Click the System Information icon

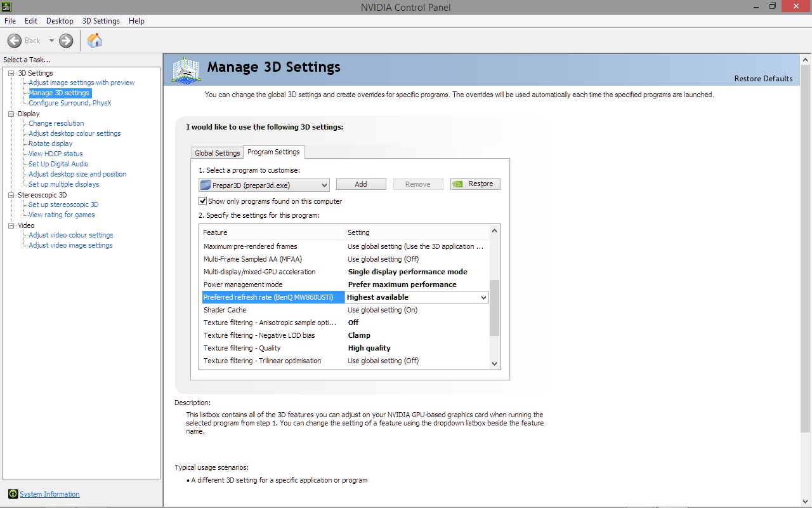(x=13, y=494)
